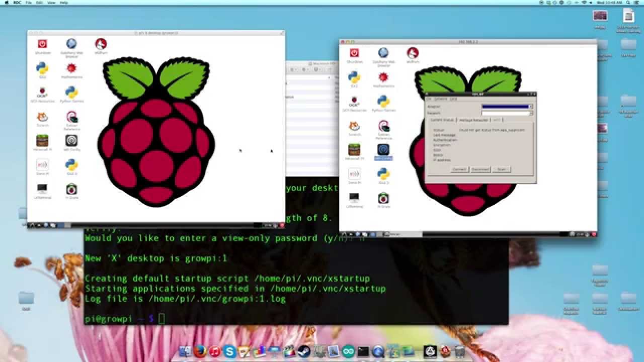The height and width of the screenshot is (362, 644).
Task: Open Firefox from the Dock
Action: (x=200, y=351)
